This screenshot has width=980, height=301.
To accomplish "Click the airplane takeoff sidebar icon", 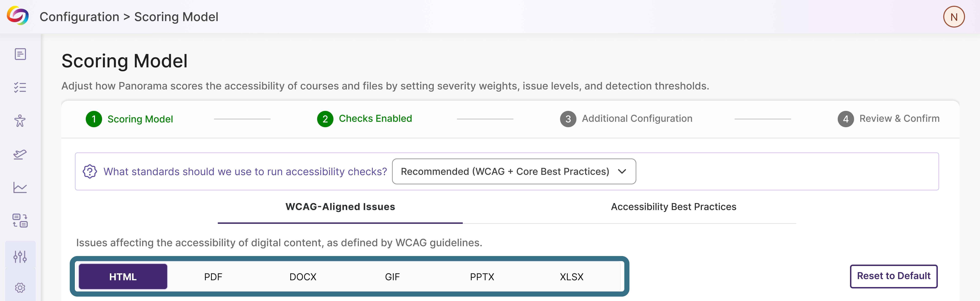I will 20,154.
